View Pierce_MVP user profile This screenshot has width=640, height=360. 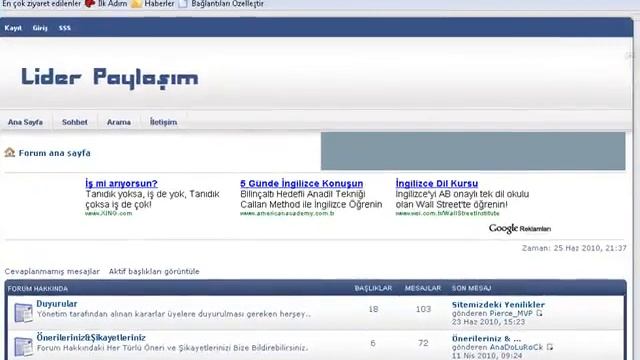512,313
